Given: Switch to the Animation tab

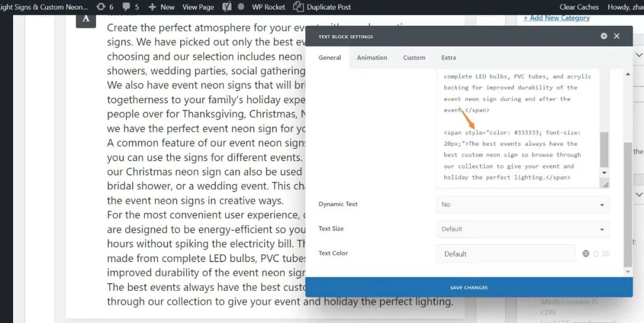Looking at the screenshot, I should pos(372,58).
